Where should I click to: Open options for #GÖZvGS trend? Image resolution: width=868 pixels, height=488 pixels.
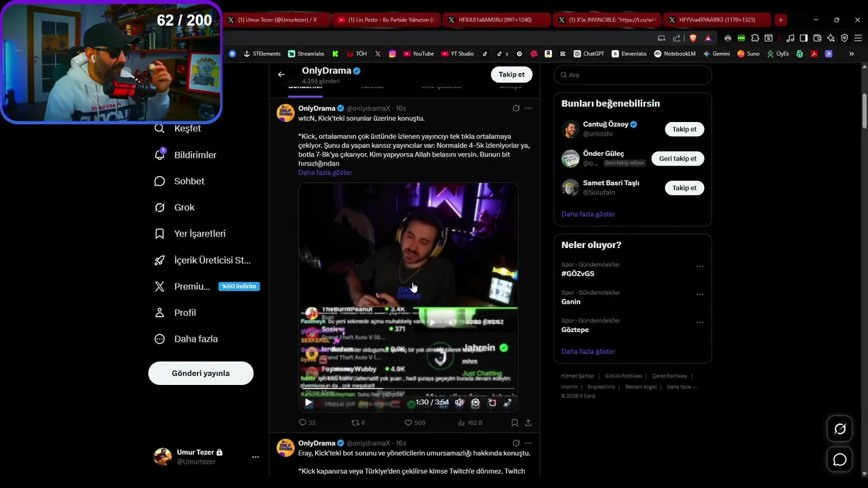click(x=700, y=266)
